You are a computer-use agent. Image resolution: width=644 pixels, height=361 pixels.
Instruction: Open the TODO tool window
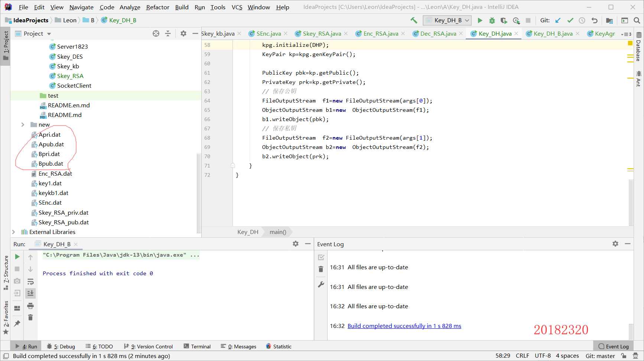[99, 347]
